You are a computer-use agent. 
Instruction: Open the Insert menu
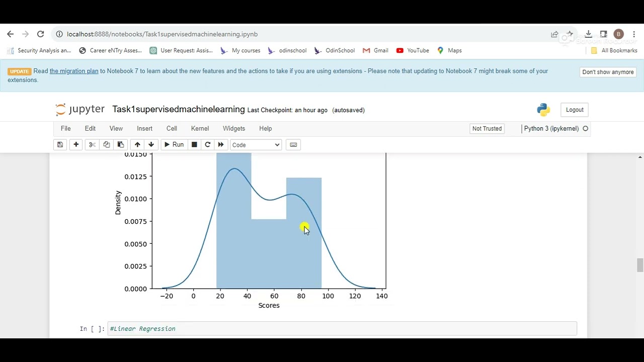pos(145,129)
